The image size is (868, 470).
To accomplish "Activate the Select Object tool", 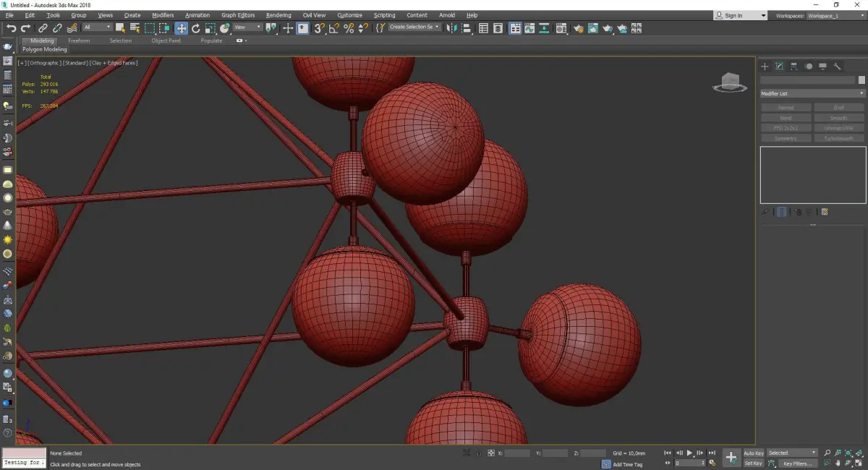I will click(120, 28).
